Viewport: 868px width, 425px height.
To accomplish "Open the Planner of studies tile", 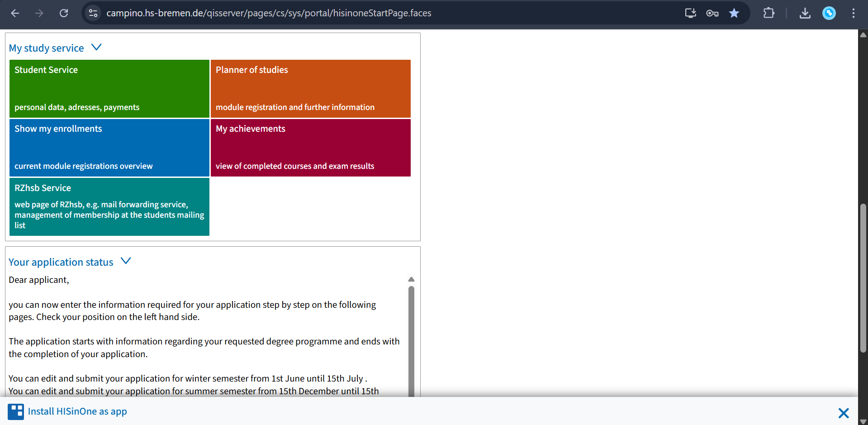I will coord(310,89).
